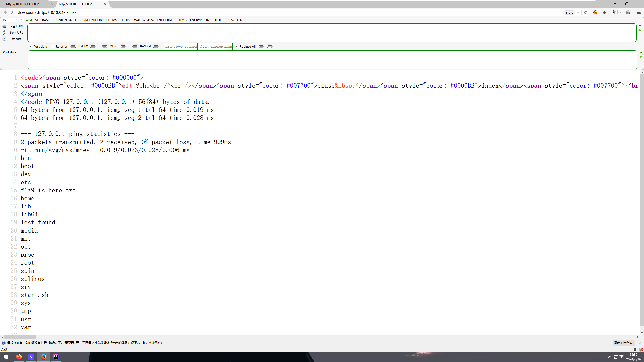Open the INT type dropdown
Image resolution: width=644 pixels, height=362 pixels.
pyautogui.click(x=13, y=20)
